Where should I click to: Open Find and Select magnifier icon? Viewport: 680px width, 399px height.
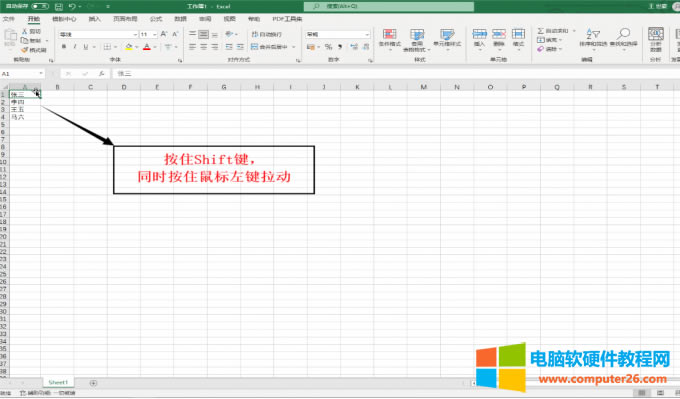pyautogui.click(x=624, y=34)
